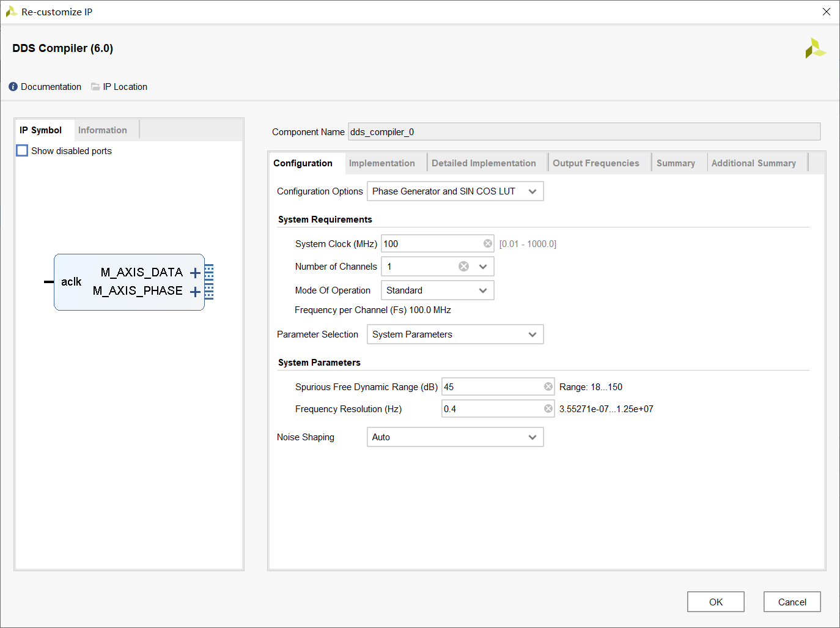840x628 pixels.
Task: Click the Documentation info icon
Action: click(x=13, y=87)
